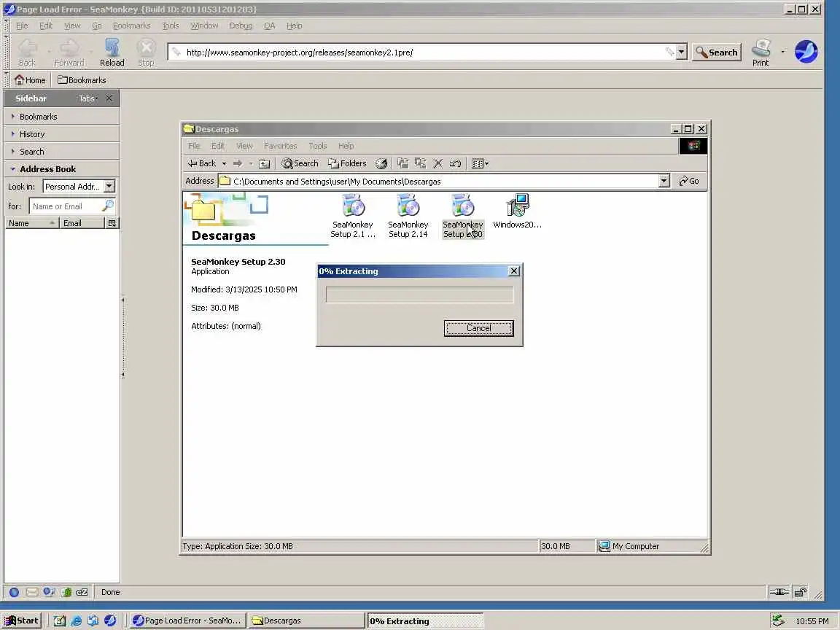Open Back history dropdown in Descargas window
This screenshot has height=630, width=840.
pos(224,163)
